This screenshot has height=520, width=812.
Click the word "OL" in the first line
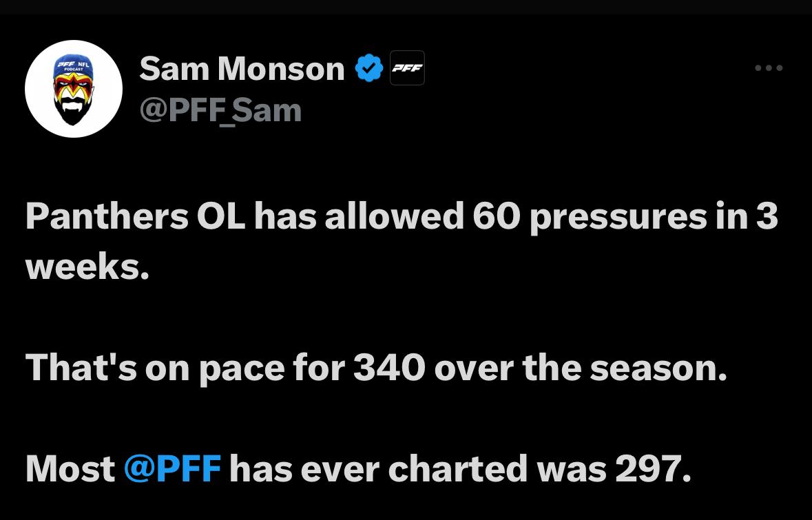click(x=220, y=216)
